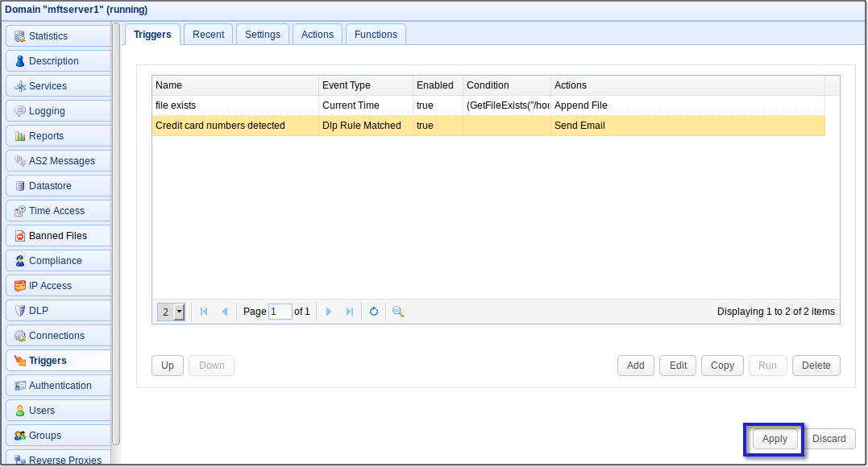Open IP Access in the sidebar

pyautogui.click(x=58, y=286)
